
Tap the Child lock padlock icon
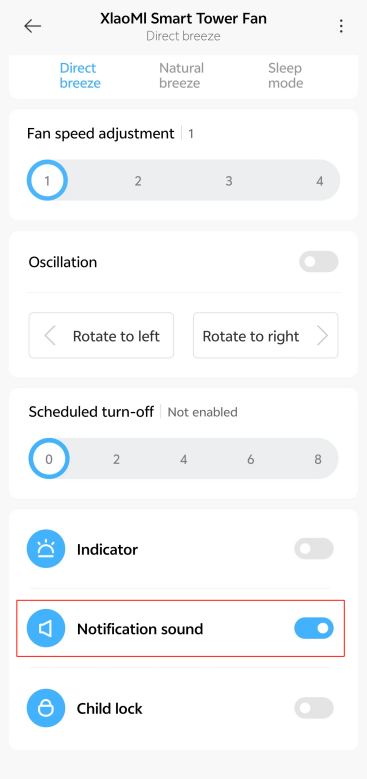point(46,708)
